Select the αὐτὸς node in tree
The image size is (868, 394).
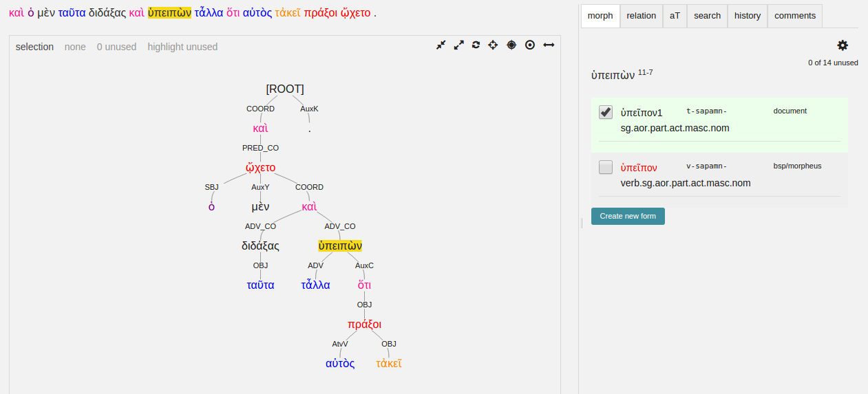point(340,363)
